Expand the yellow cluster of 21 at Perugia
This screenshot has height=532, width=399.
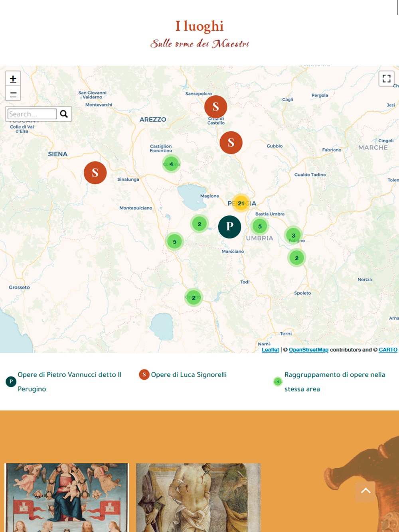click(241, 203)
